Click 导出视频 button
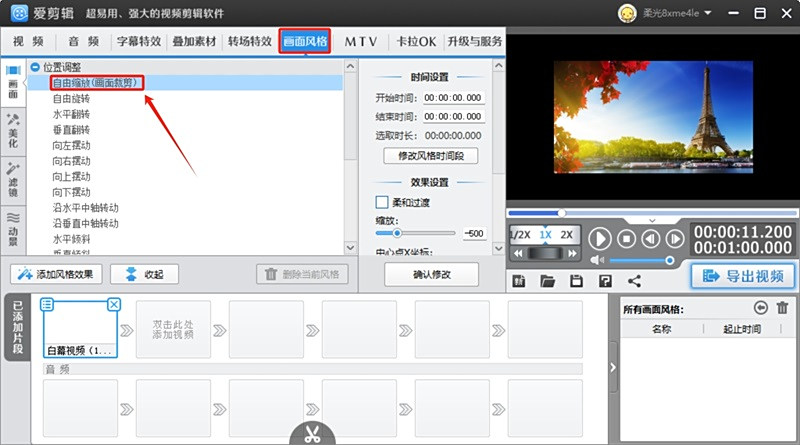Viewport: 800px width, 445px height. (743, 276)
